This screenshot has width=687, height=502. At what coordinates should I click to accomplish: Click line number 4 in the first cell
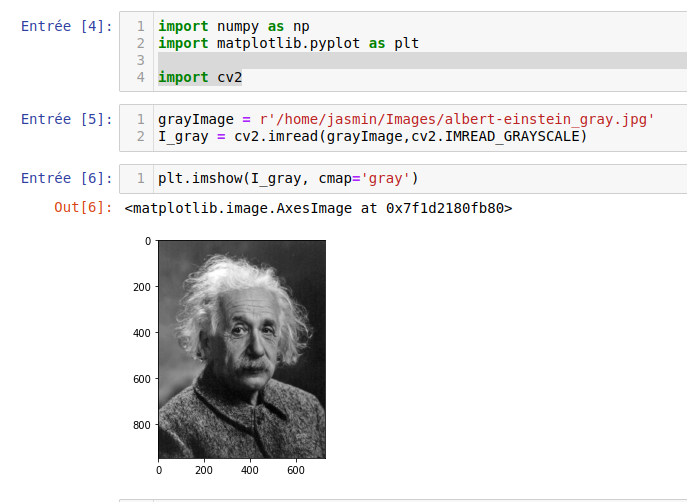(x=140, y=77)
